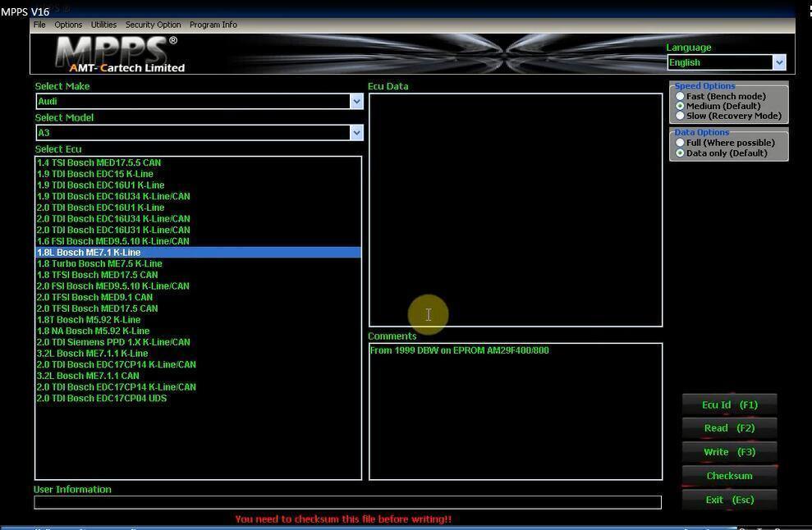The image size is (812, 530).
Task: Exit the program with Exit (Esc)
Action: pyautogui.click(x=729, y=500)
